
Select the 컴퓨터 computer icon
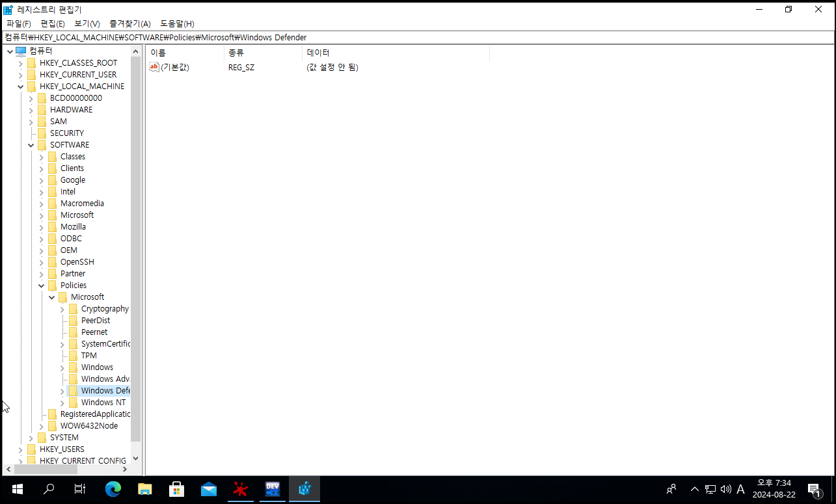click(21, 51)
